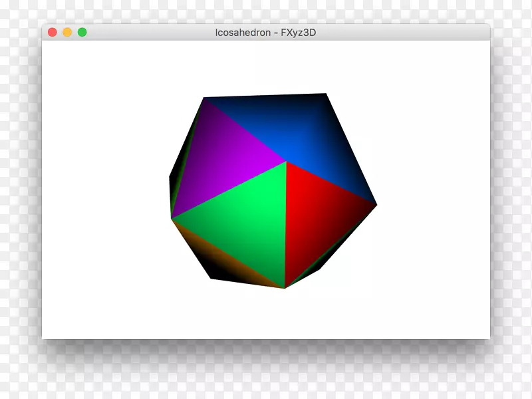Select the red face of the icosahedron
This screenshot has height=399, width=532.
point(315,217)
